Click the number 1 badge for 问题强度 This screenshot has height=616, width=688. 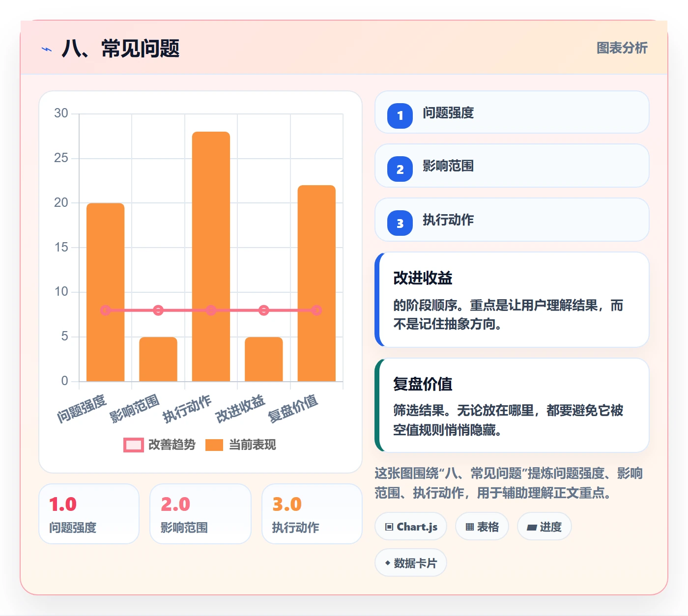click(x=400, y=115)
